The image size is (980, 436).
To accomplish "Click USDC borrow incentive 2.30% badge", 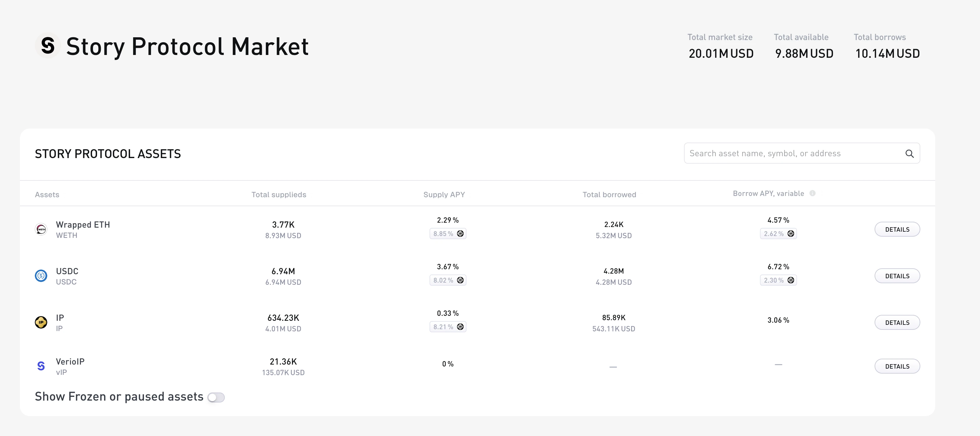I will pyautogui.click(x=778, y=280).
